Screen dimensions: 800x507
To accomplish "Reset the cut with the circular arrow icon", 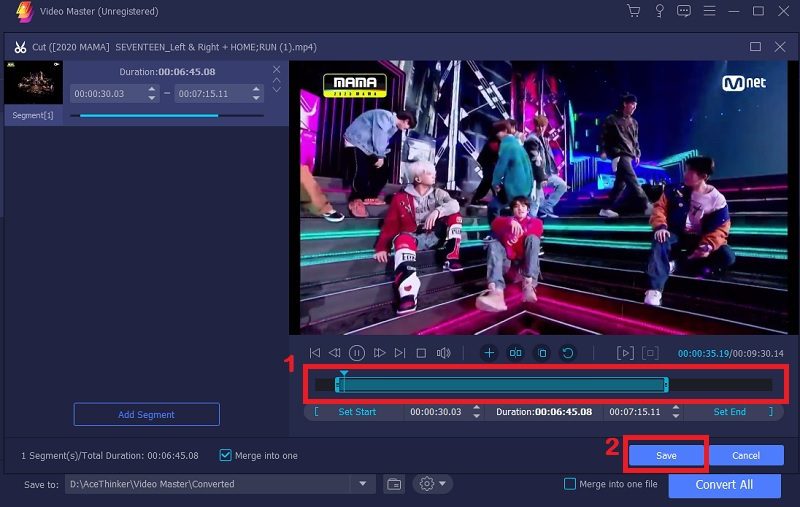I will tap(568, 352).
